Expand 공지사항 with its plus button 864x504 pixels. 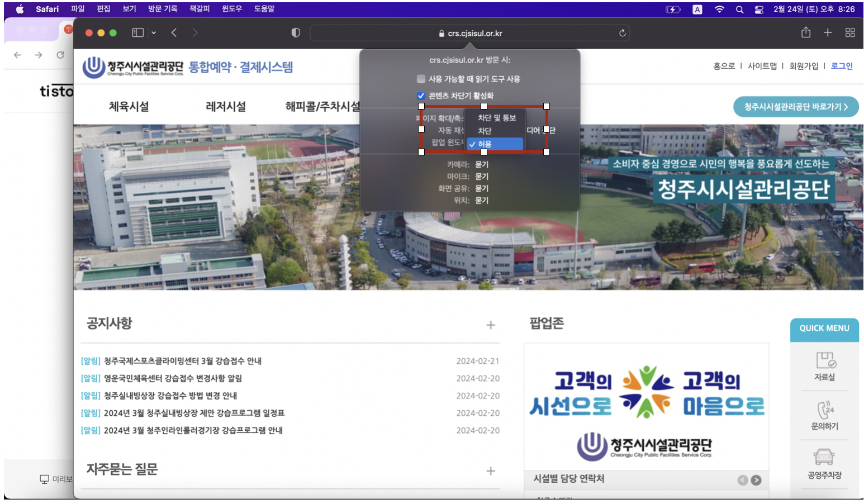coord(491,325)
